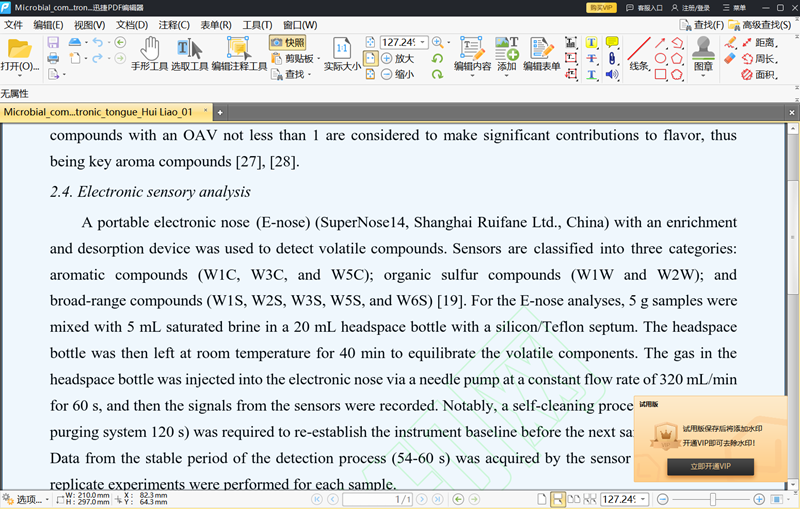Viewport: 800px width, 509px height.
Task: Open the 文件 menu
Action: click(13, 25)
